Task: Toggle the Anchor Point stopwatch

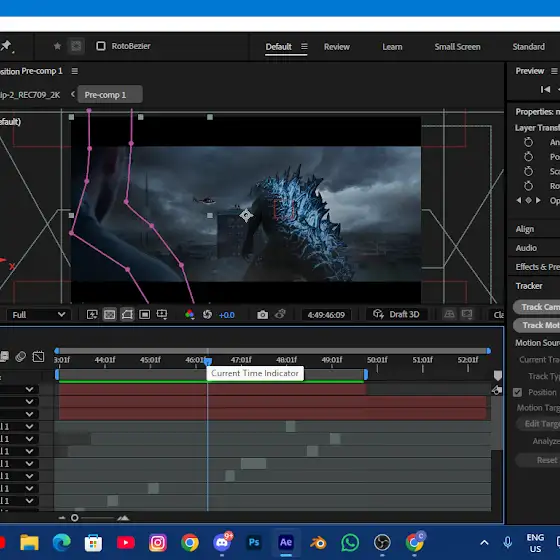Action: pyautogui.click(x=528, y=142)
